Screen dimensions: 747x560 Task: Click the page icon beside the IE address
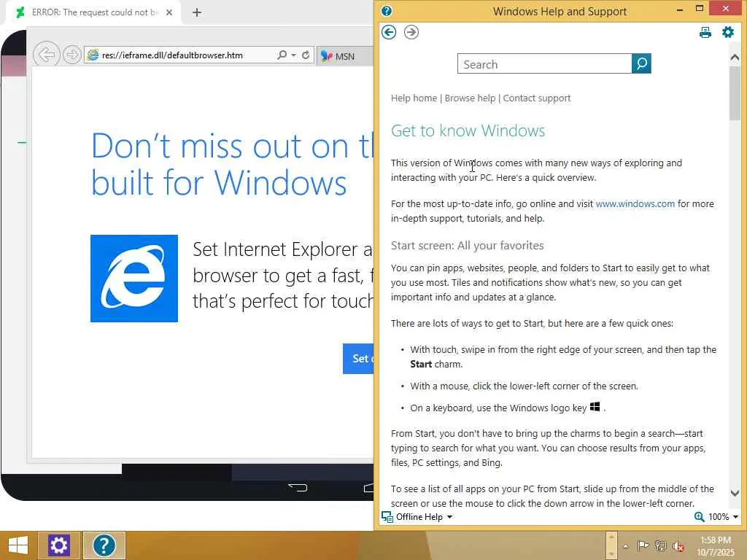click(x=93, y=55)
